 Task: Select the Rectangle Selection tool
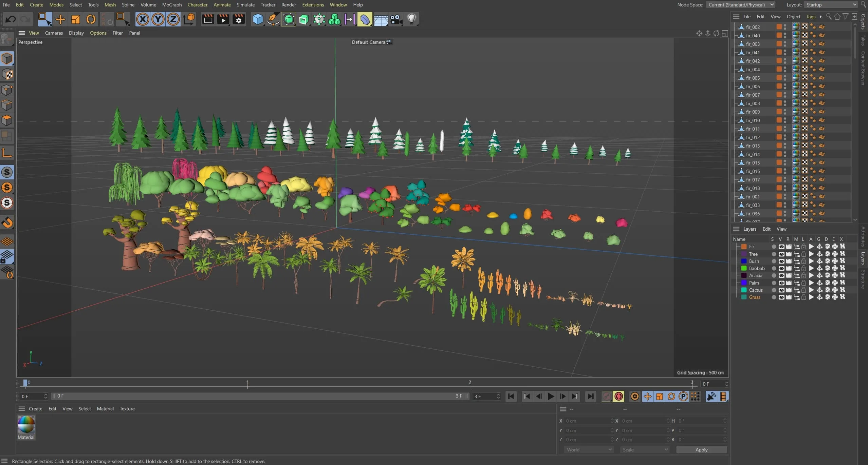coord(44,19)
